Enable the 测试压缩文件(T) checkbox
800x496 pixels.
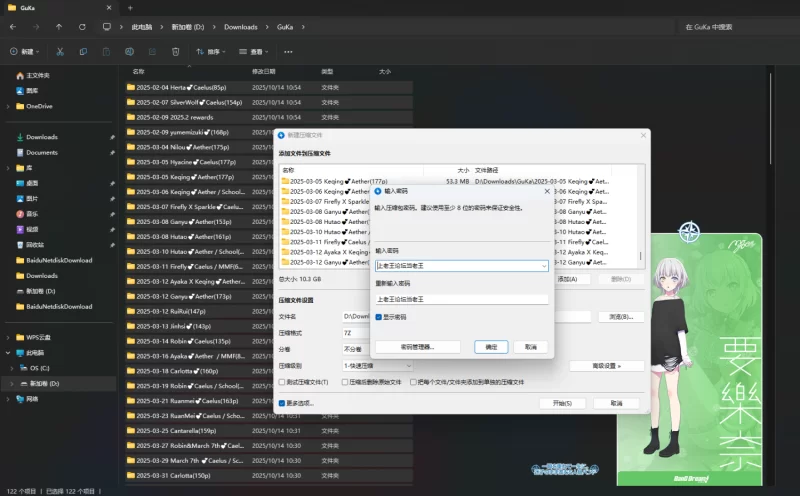point(283,382)
